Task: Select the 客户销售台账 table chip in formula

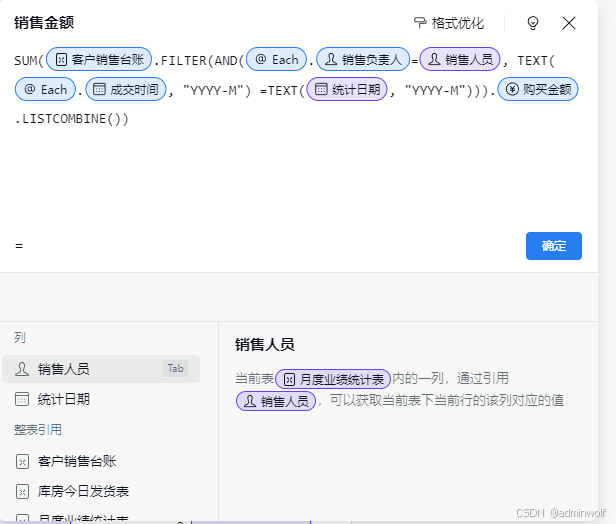Action: click(x=99, y=59)
